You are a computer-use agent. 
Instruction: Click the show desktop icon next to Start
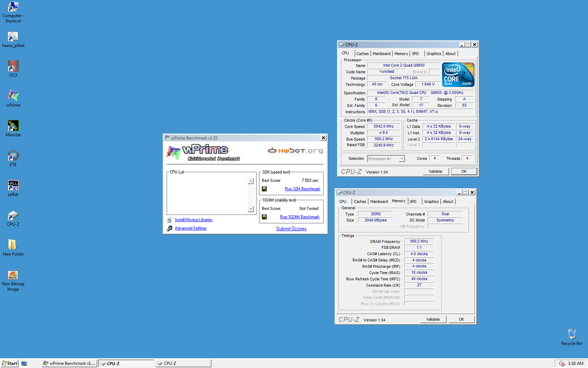[x=24, y=363]
